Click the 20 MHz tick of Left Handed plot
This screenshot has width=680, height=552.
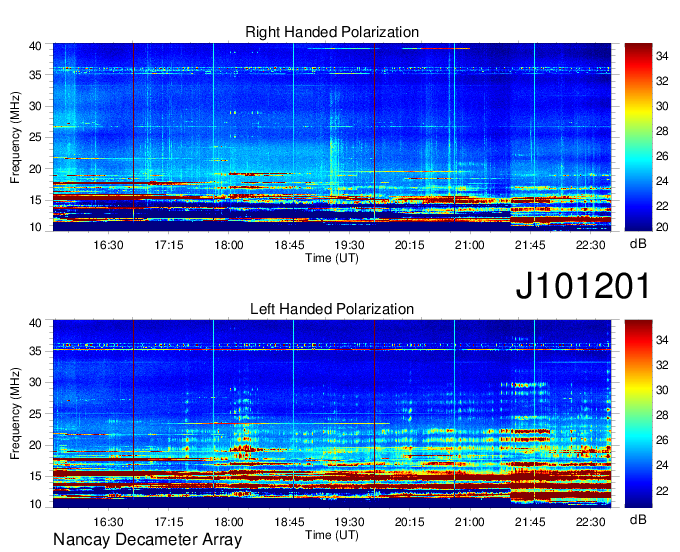point(35,445)
